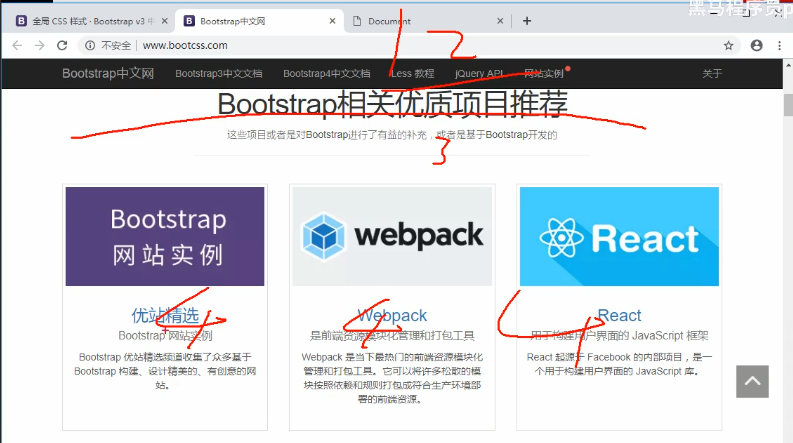
Task: Click the Bootstrap中文网 navbar brand
Action: pyautogui.click(x=108, y=73)
